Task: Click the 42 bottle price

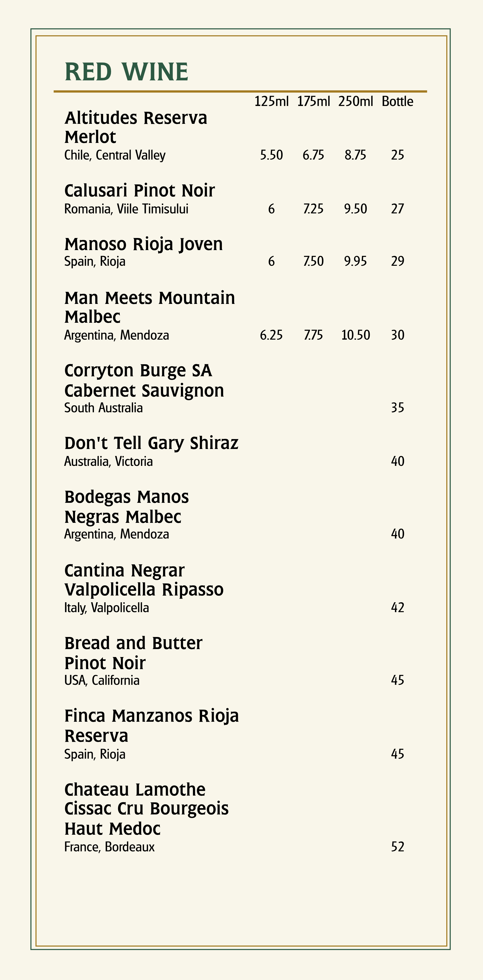Action: (x=397, y=608)
